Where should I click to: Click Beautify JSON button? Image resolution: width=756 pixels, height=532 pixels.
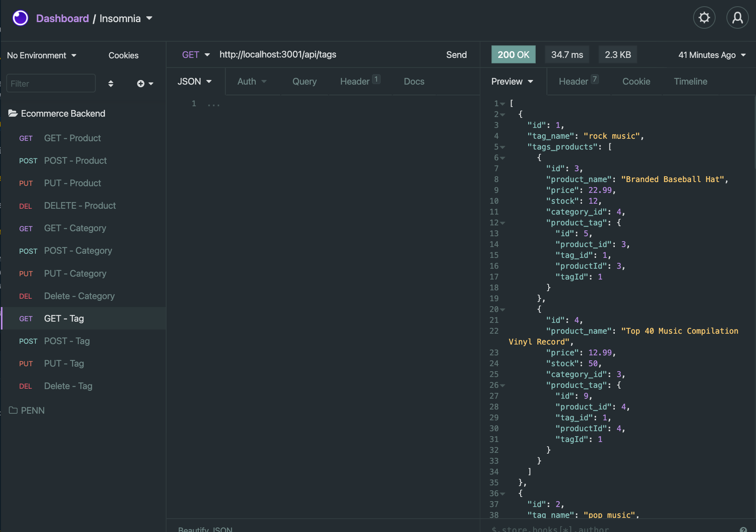click(205, 529)
